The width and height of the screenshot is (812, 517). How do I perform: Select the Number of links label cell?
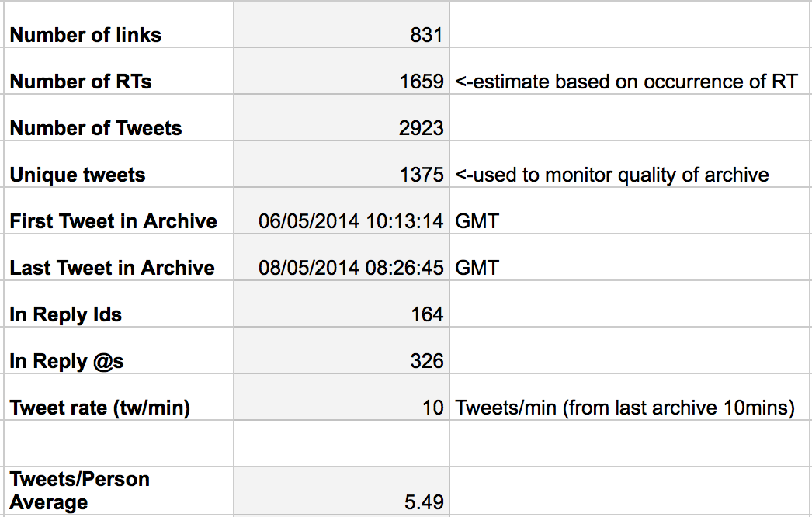119,24
